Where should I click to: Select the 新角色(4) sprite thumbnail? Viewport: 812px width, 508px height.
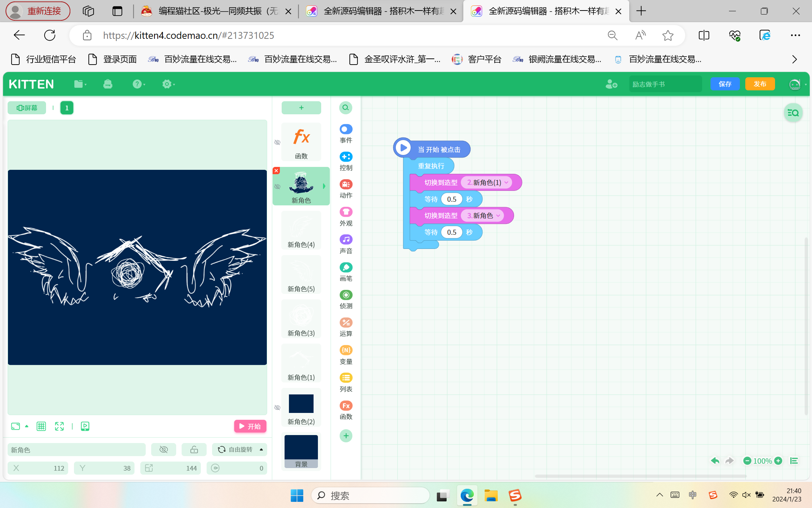[301, 230]
